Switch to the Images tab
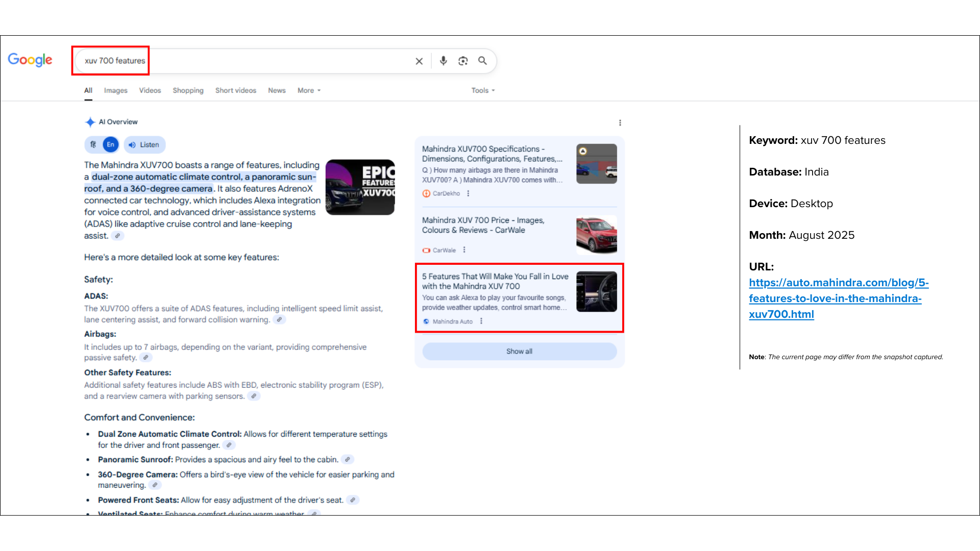 (x=115, y=90)
